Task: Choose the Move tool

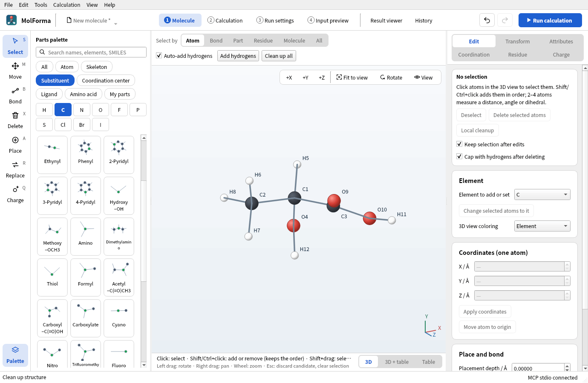Action: 15,71
